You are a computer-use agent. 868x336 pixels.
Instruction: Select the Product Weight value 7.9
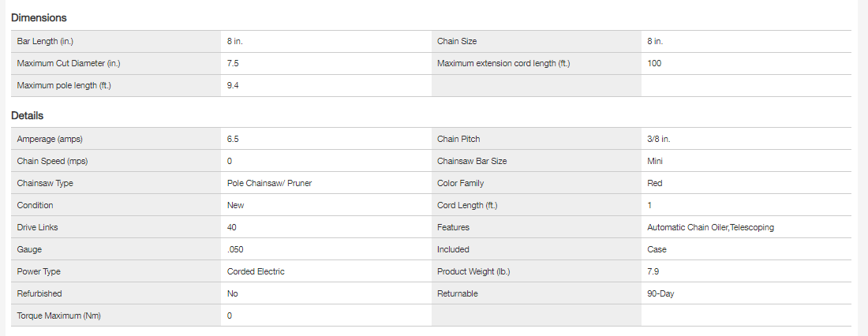(x=653, y=271)
